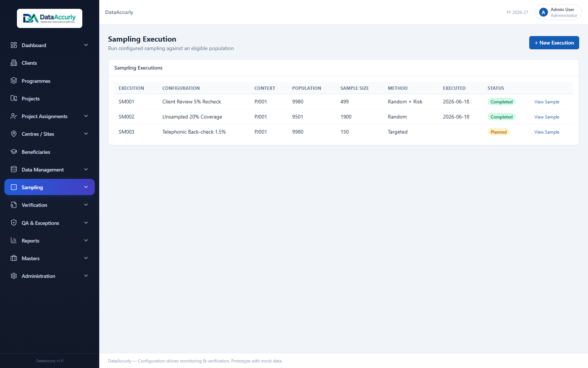Image resolution: width=588 pixels, height=368 pixels.
Task: Click the DataAccurly logo
Action: click(x=50, y=18)
